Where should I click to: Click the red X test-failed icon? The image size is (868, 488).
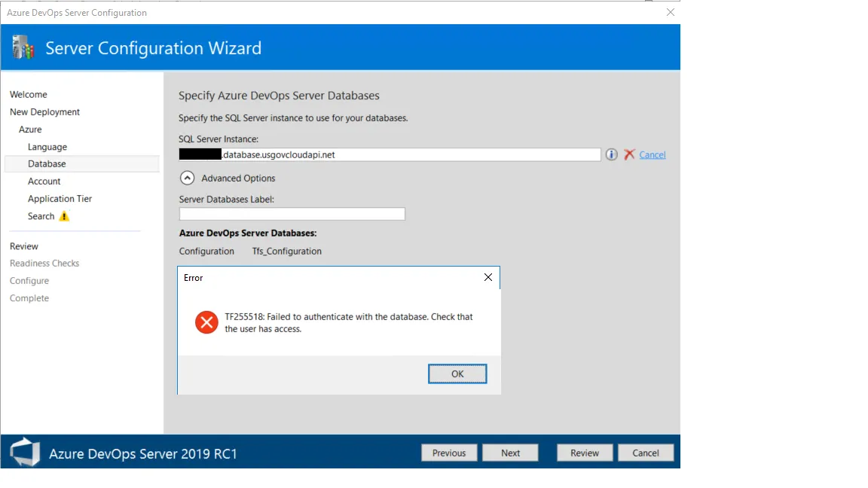pyautogui.click(x=629, y=155)
